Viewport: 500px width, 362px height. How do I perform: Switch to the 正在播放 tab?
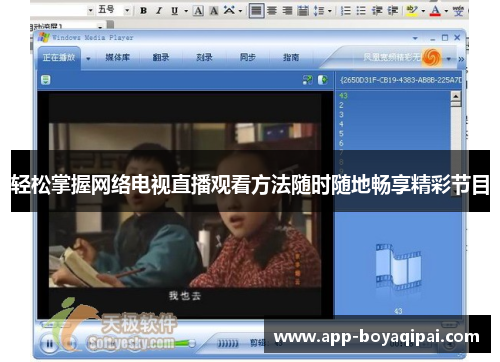tap(59, 58)
